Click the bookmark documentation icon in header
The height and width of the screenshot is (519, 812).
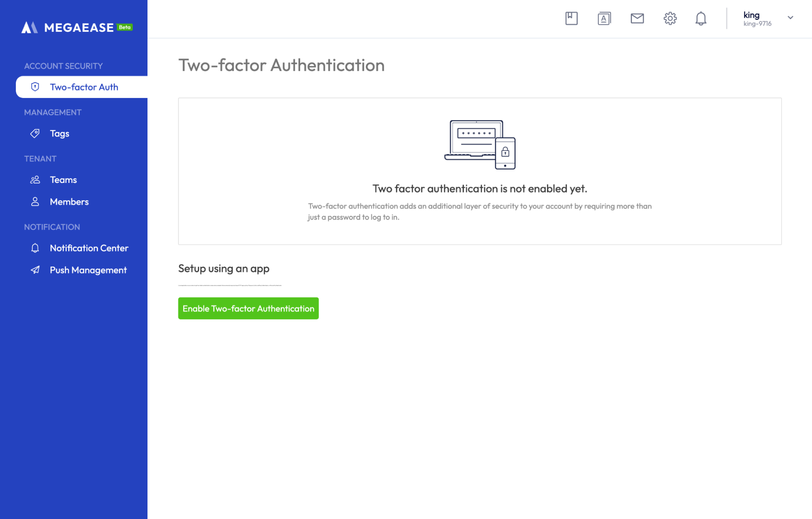(x=571, y=18)
